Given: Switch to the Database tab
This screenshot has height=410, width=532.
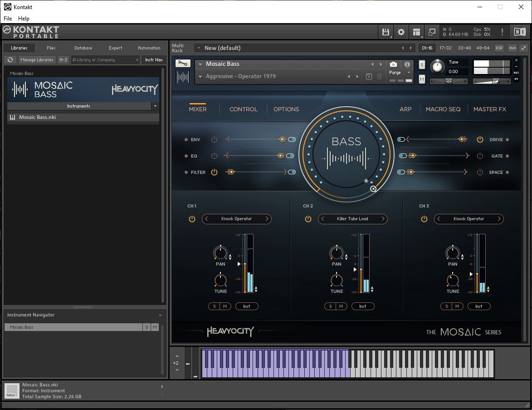Looking at the screenshot, I should pos(83,48).
